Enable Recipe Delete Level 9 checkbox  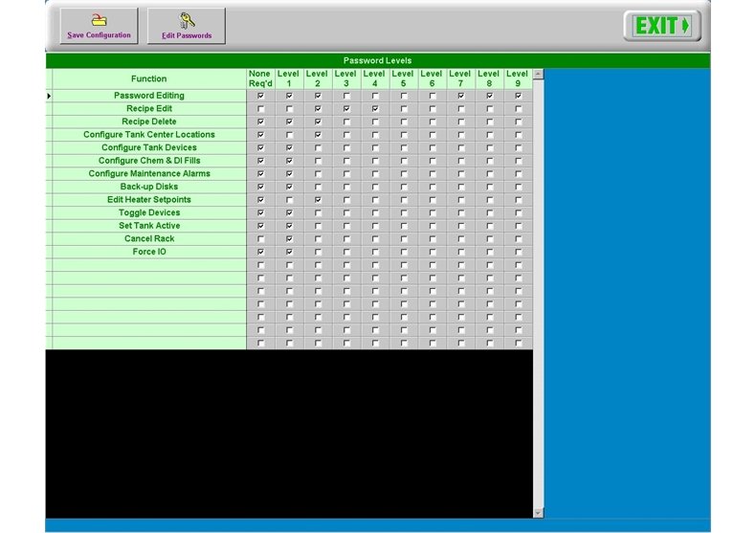point(519,122)
